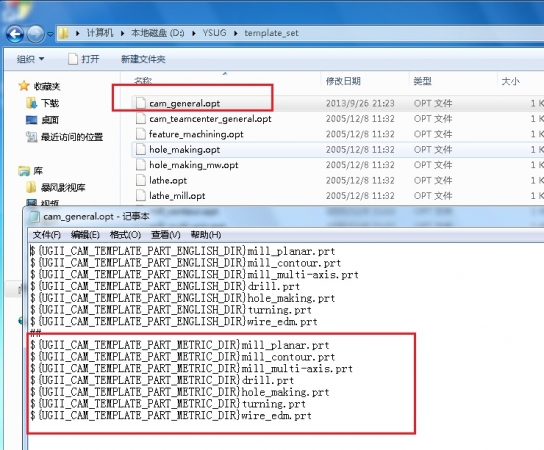Sort by 修改日期 column header
This screenshot has width=544, height=450.
tap(343, 81)
